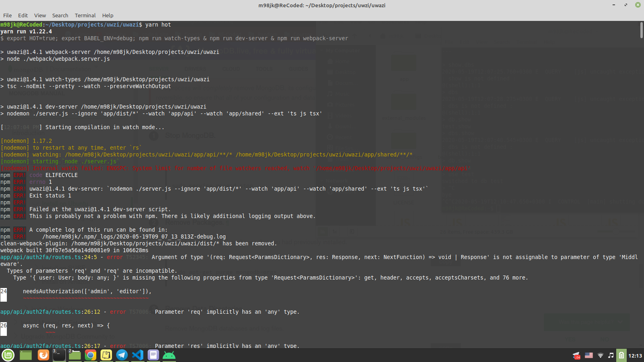Click 'Types of parameters' incompatible message line
644x362 pixels.
92,271
